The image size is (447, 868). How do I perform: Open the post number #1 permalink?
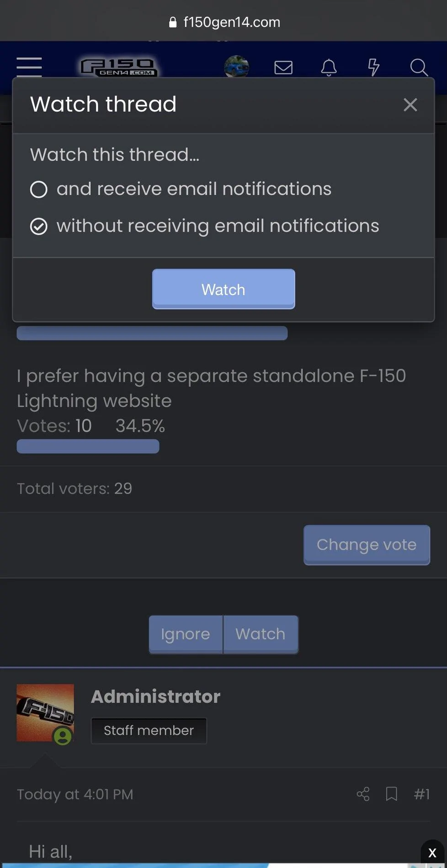421,794
